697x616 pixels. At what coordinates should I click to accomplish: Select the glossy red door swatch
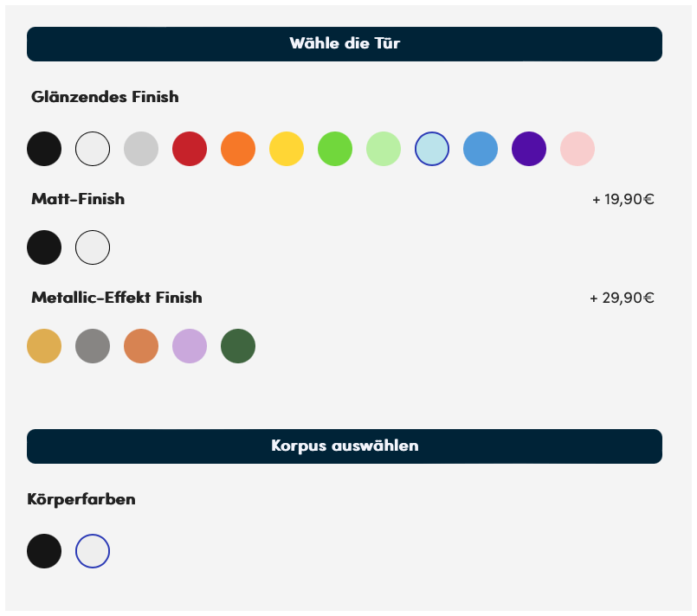pos(190,149)
